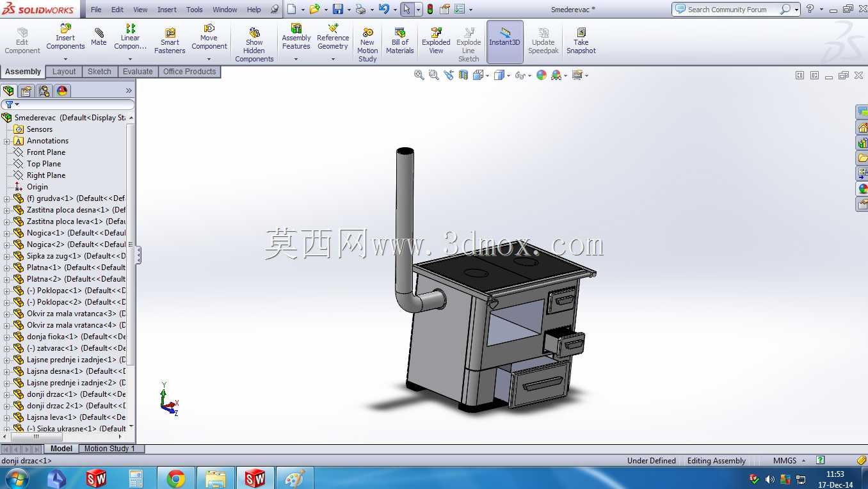Open the Office Products tab
The width and height of the screenshot is (868, 489).
point(189,72)
